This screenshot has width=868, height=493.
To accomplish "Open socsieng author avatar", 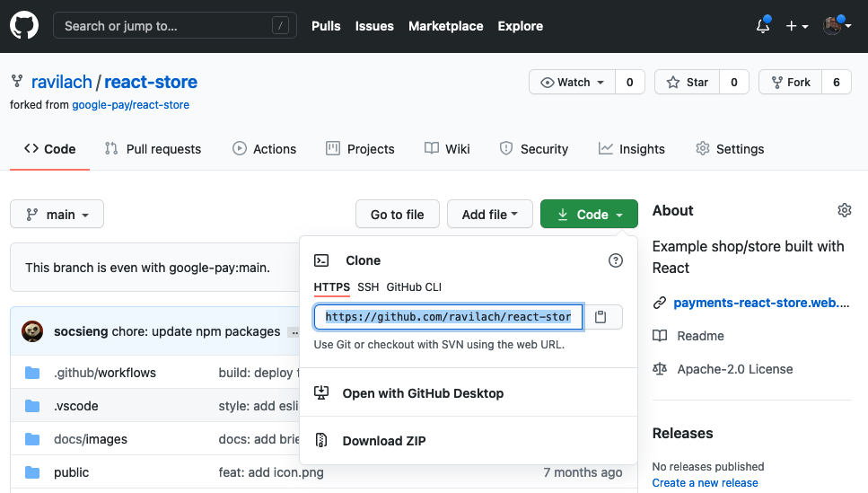I will click(32, 331).
